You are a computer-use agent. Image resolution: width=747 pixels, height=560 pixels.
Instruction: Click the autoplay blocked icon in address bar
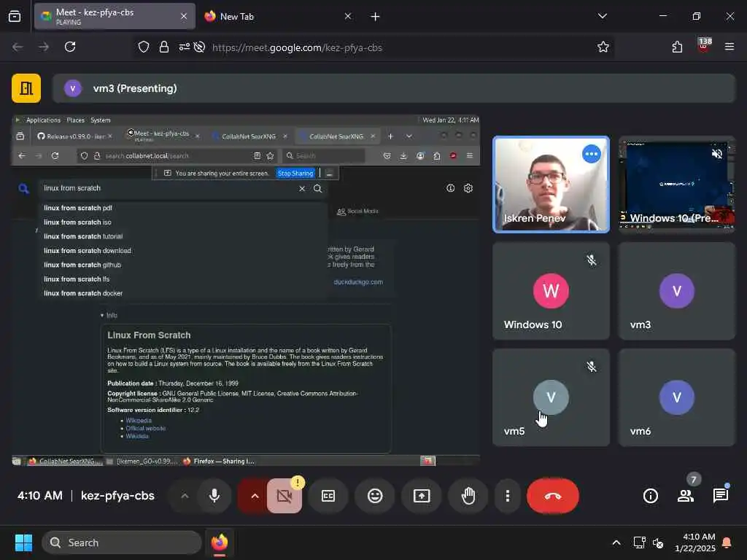pyautogui.click(x=200, y=47)
